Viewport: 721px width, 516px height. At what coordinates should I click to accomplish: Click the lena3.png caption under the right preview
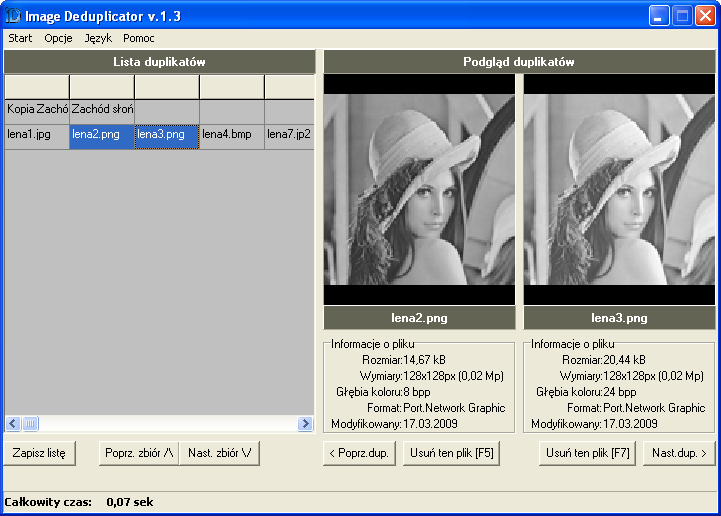pyautogui.click(x=619, y=318)
